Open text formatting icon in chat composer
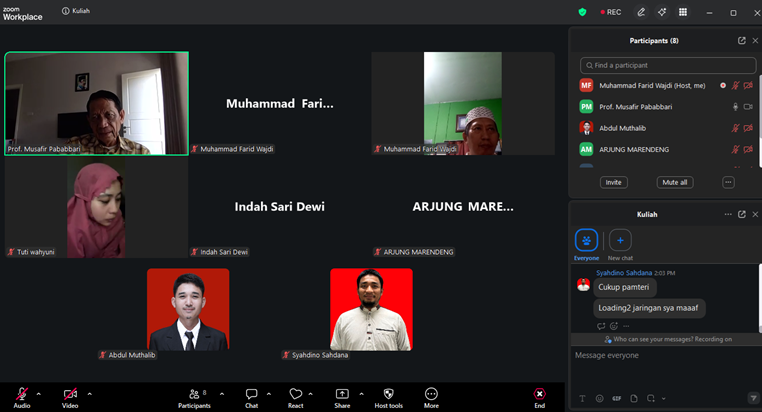Image resolution: width=762 pixels, height=412 pixels. coord(582,398)
